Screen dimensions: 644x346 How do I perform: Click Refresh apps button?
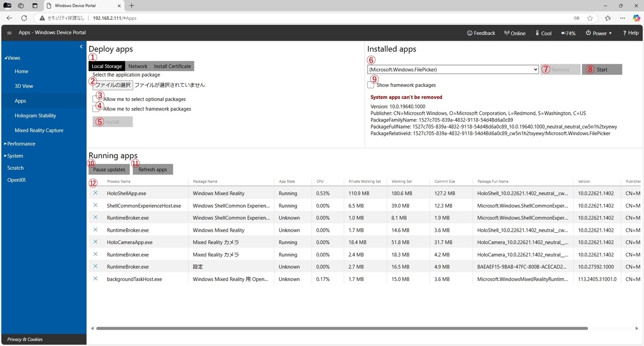point(153,170)
